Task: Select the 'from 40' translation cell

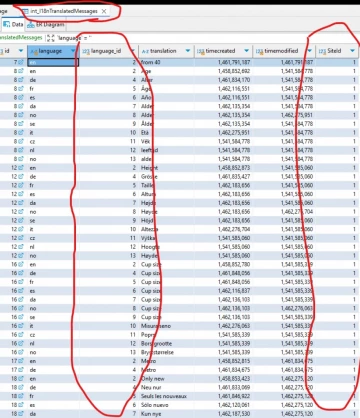Action: tap(166, 62)
